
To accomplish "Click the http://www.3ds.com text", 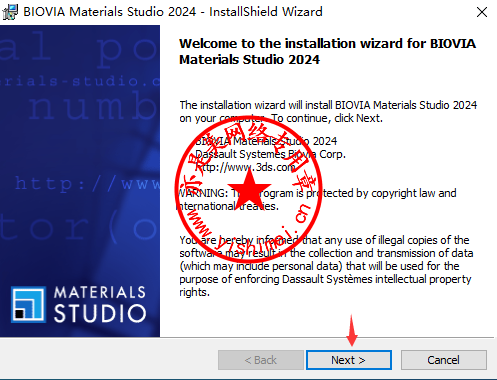I will (245, 167).
